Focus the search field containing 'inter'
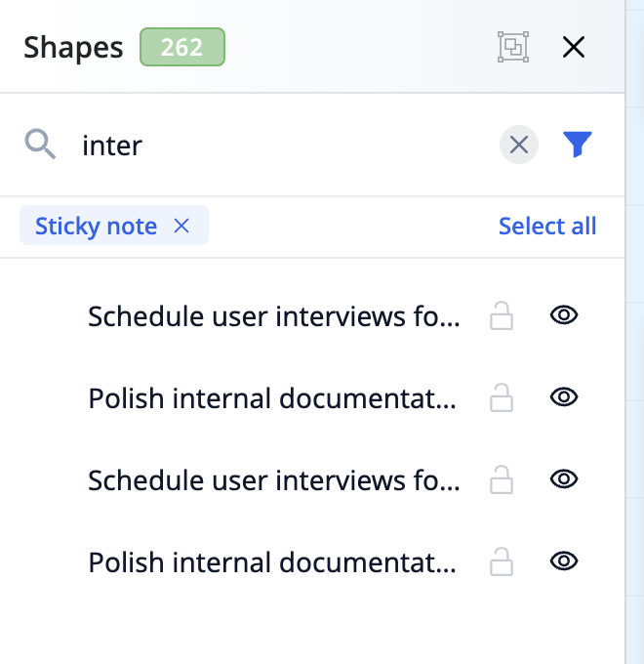 [x=284, y=145]
